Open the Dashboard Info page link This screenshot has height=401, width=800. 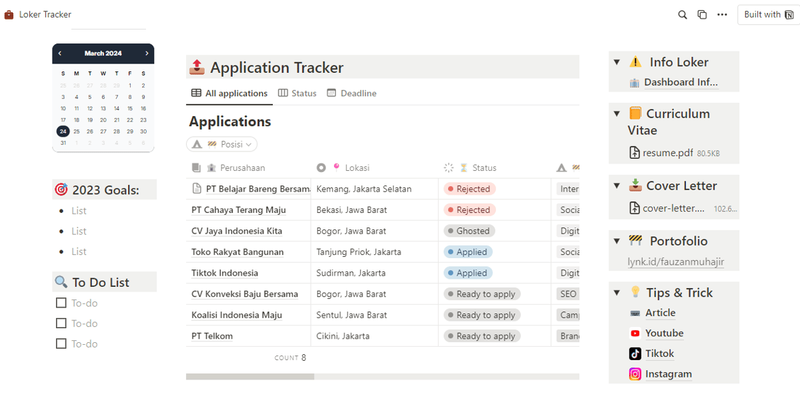click(x=674, y=82)
